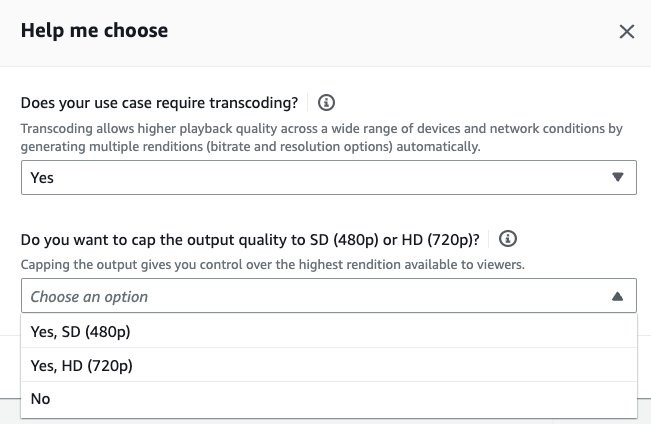This screenshot has width=651, height=424.
Task: Click the 'Capping the output' description text
Action: (x=273, y=265)
